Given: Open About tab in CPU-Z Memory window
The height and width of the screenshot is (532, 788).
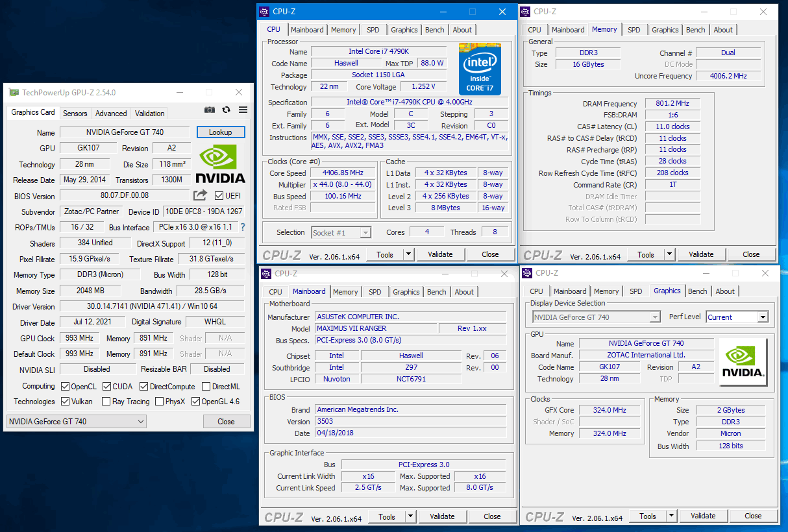Looking at the screenshot, I should click(723, 30).
